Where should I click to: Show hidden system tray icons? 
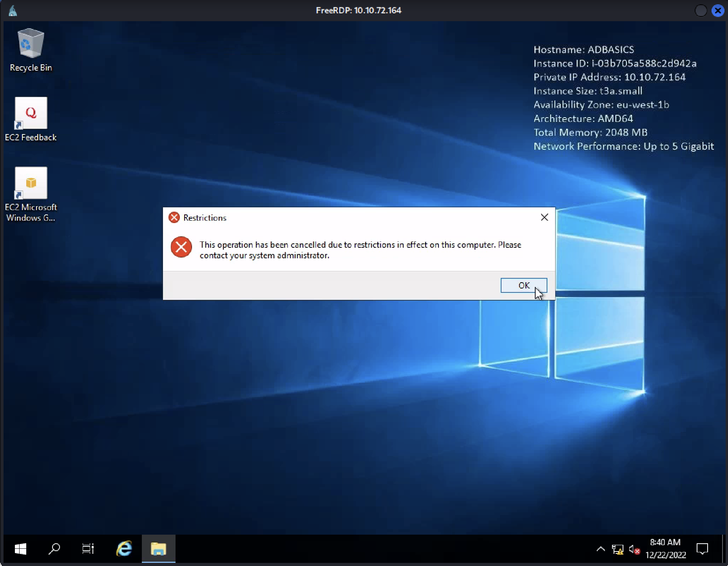pos(600,549)
